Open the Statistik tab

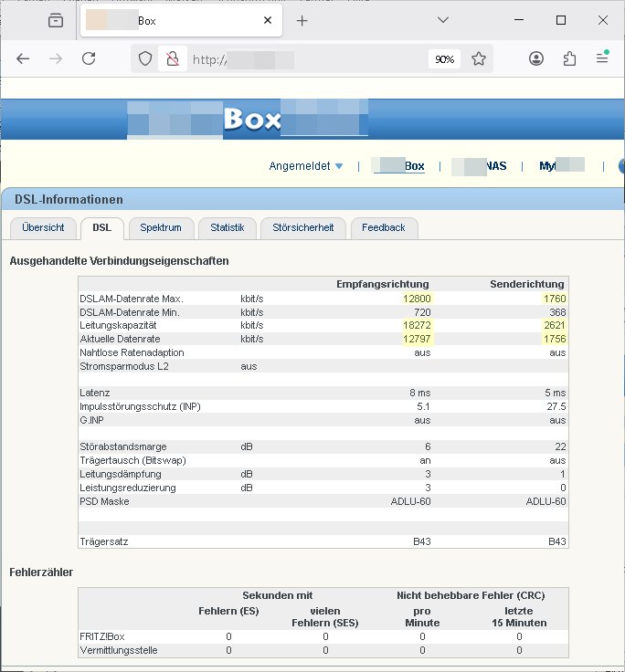click(227, 227)
